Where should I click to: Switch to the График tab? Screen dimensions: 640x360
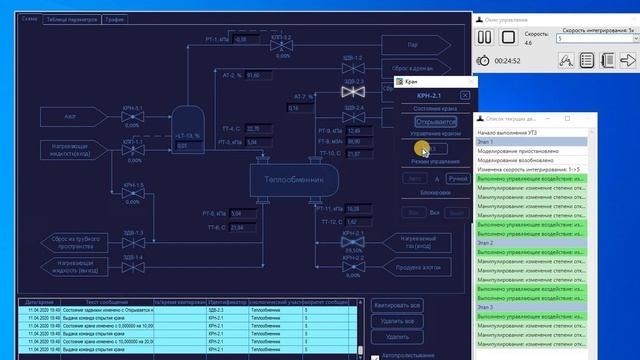coord(115,19)
